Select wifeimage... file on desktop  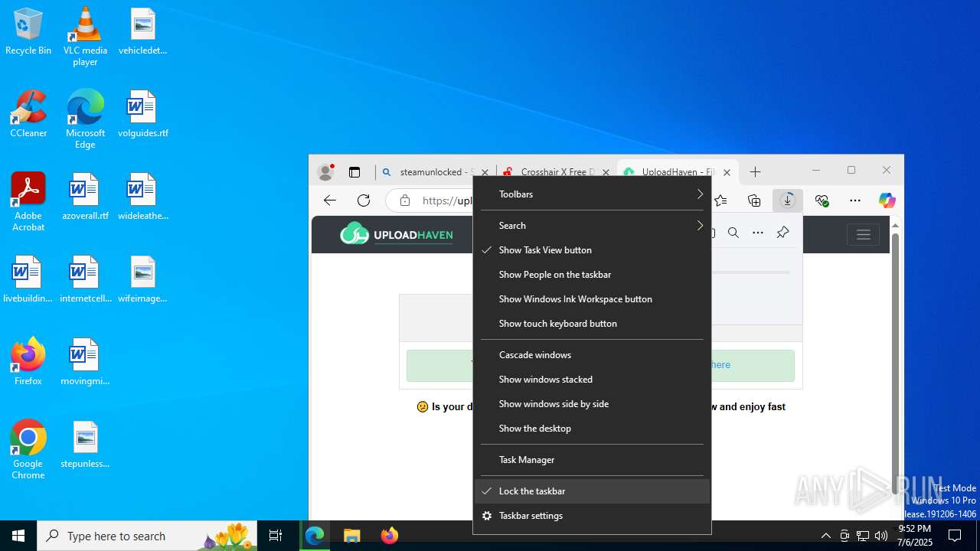(x=142, y=280)
